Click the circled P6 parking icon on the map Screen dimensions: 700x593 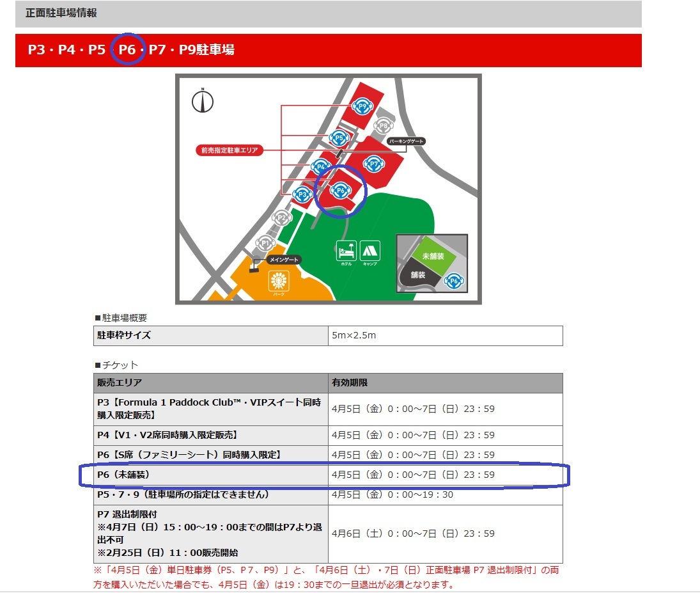(341, 191)
